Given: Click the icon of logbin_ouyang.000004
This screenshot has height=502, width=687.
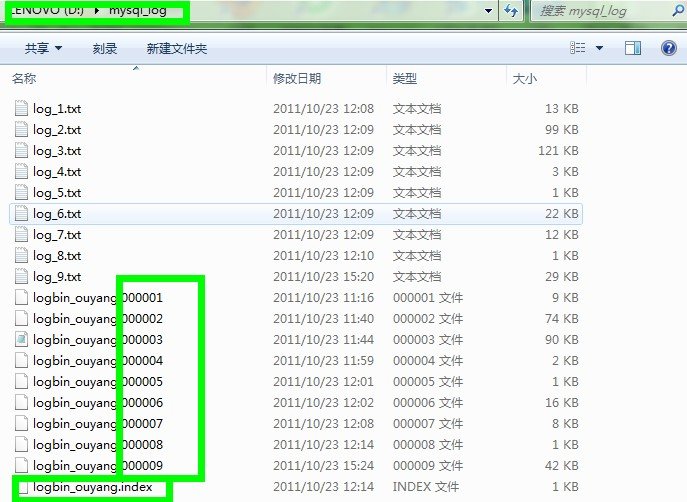Looking at the screenshot, I should 21,361.
